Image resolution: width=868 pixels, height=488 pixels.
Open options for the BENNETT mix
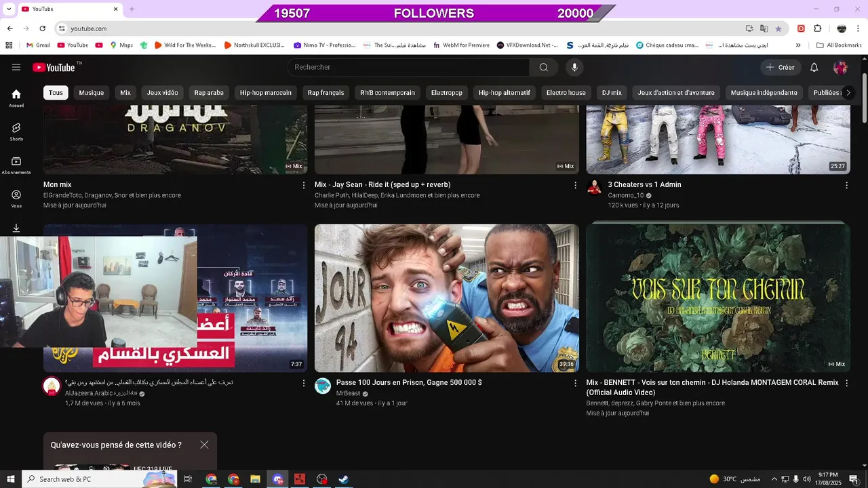pos(846,383)
